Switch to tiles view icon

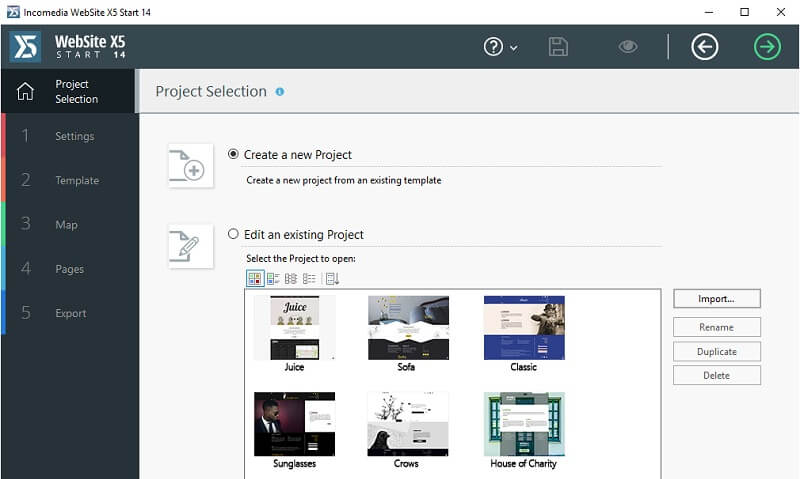coord(273,279)
